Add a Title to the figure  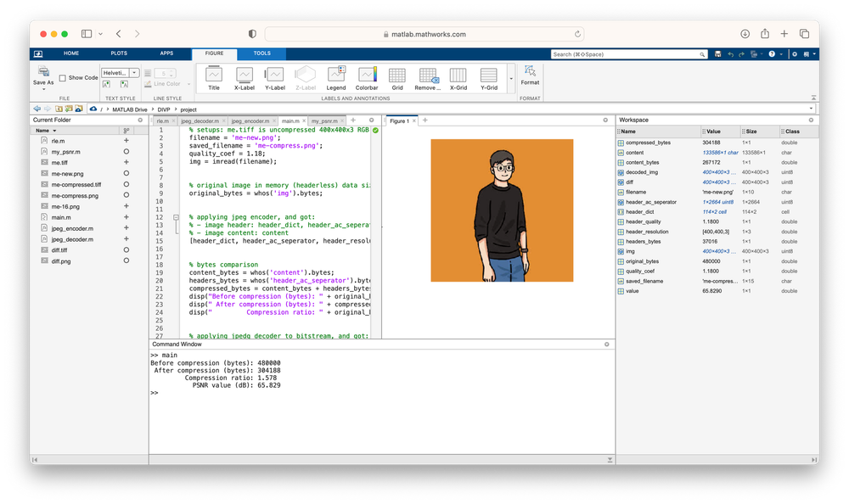(213, 76)
